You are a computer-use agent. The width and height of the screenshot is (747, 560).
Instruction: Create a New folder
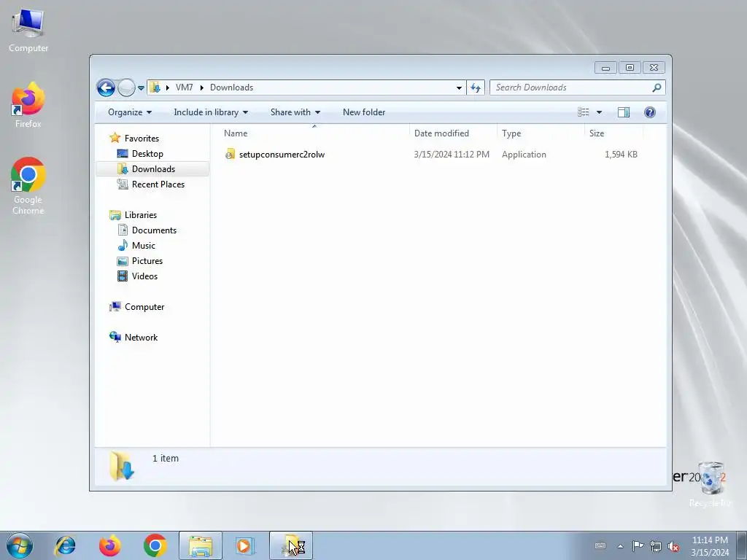coord(364,112)
